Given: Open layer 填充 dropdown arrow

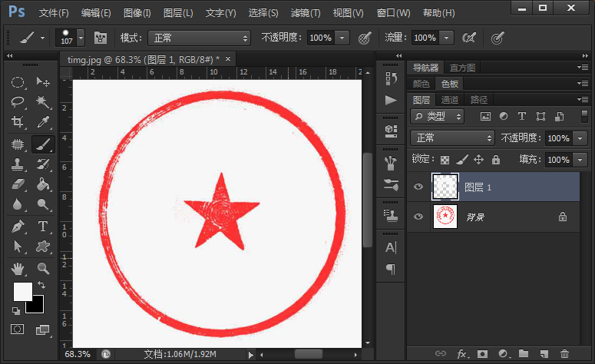Looking at the screenshot, I should click(x=580, y=160).
